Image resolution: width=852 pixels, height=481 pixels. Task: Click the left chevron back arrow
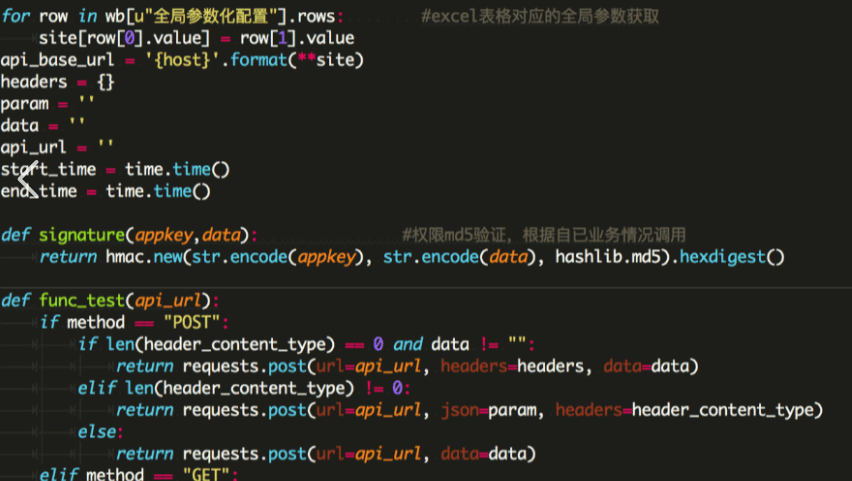(26, 180)
